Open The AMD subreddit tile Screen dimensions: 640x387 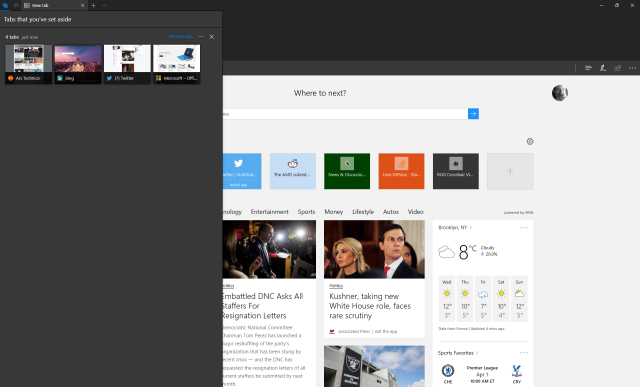[293, 171]
